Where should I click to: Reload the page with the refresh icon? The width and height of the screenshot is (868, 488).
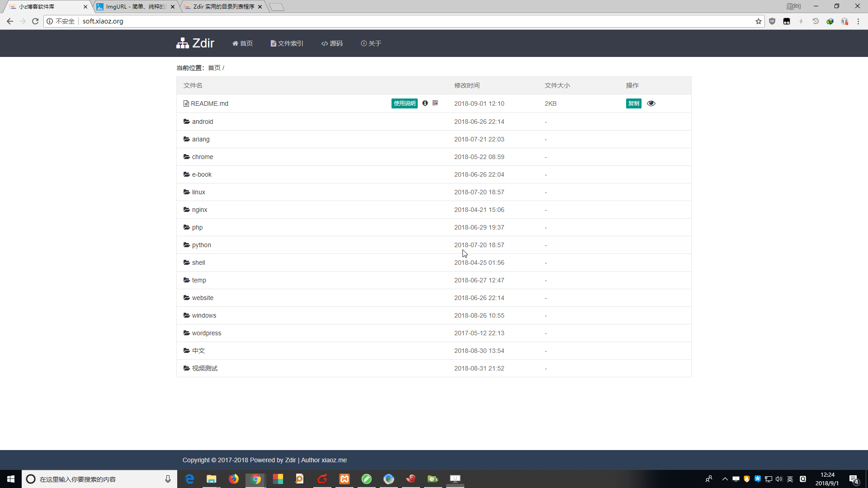tap(35, 21)
